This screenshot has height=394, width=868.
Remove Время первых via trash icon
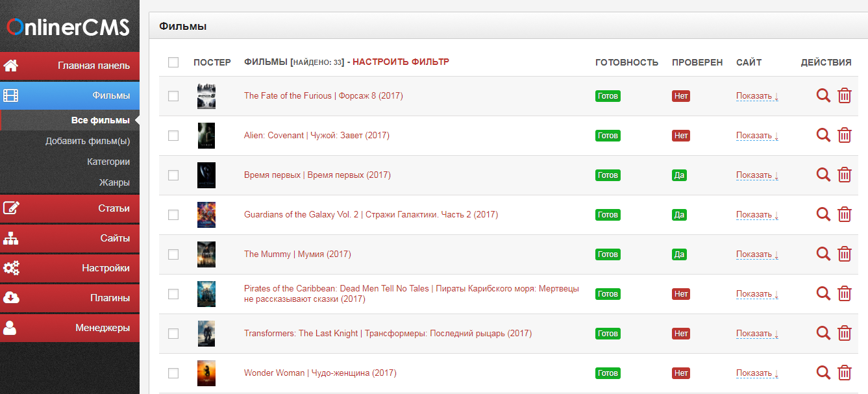coord(845,175)
